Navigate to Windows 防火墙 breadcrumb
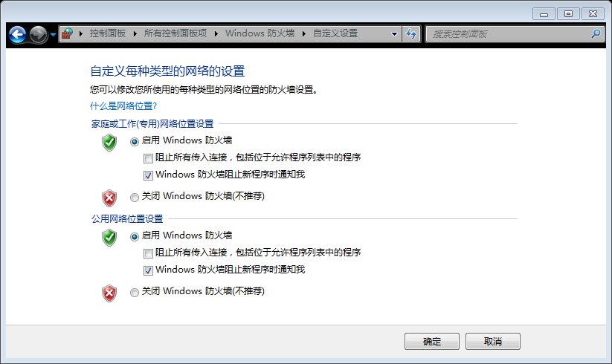This screenshot has width=612, height=364. pos(260,33)
